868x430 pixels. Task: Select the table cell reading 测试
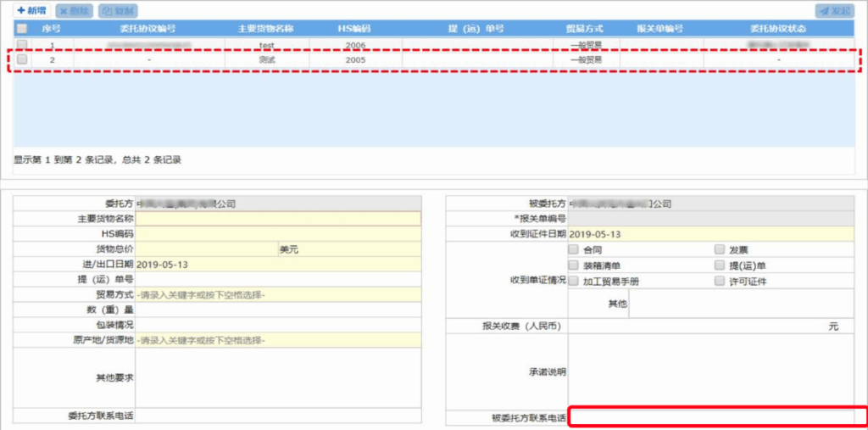pyautogui.click(x=267, y=60)
